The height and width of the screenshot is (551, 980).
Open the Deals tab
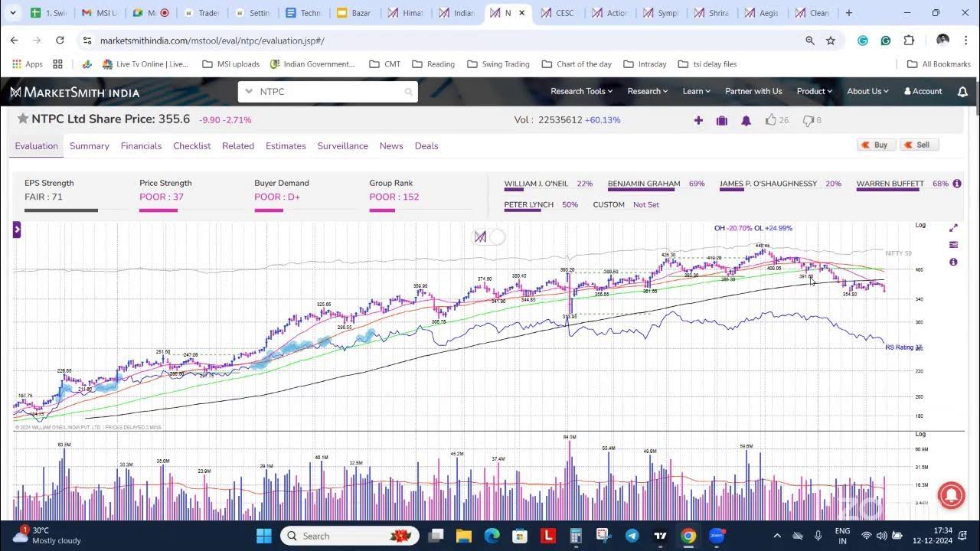pos(426,146)
